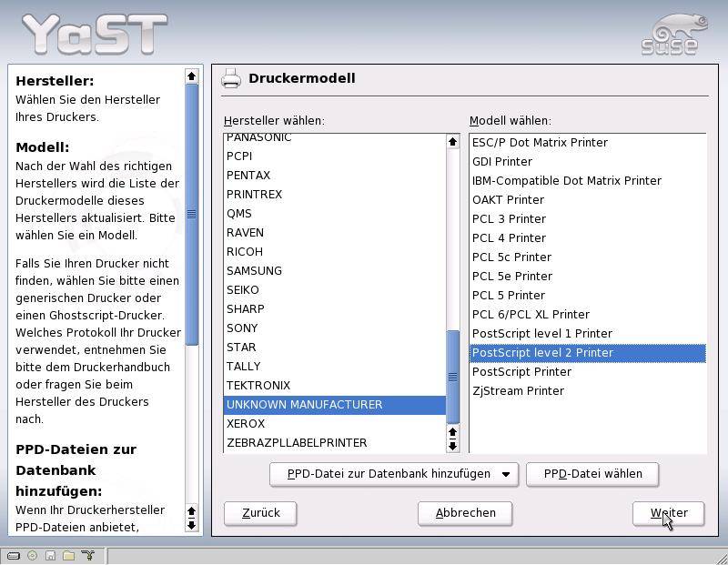Choose 'PCL 6/PCL XL Printer' model
Image resolution: width=728 pixels, height=565 pixels.
(x=587, y=314)
